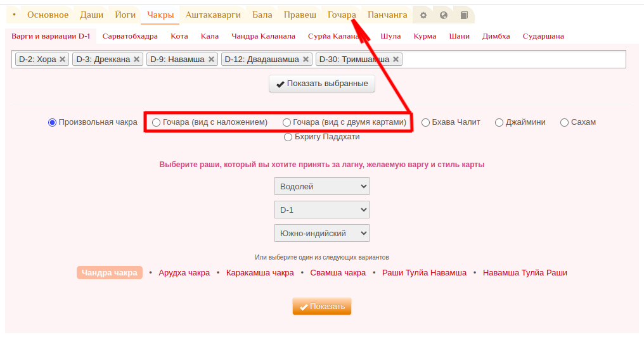
Task: Switch to the Основное tab
Action: tap(48, 15)
